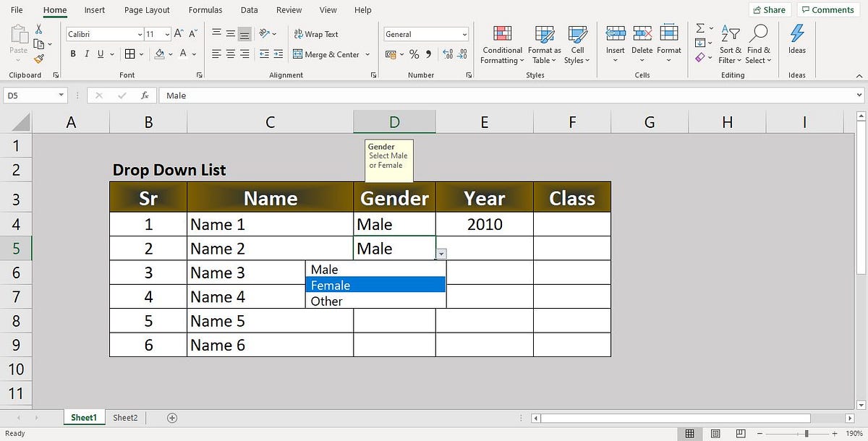Open the font size dropdown
The image size is (868, 441).
click(166, 33)
